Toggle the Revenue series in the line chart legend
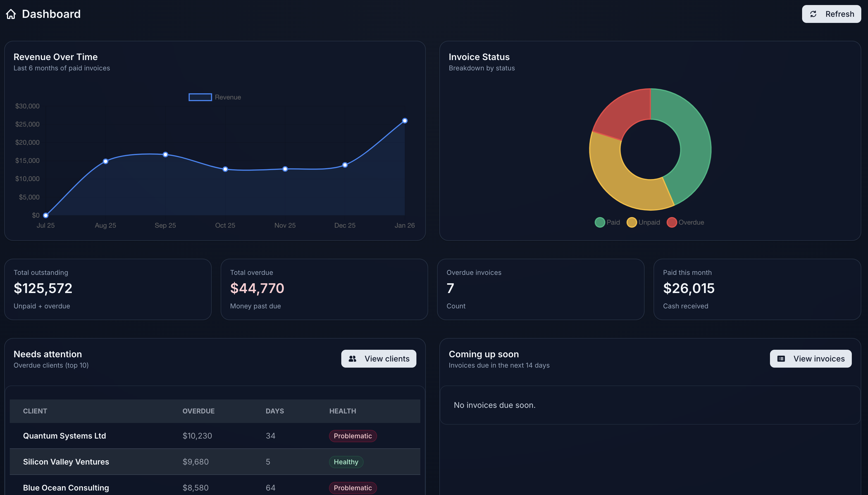The height and width of the screenshot is (495, 868). (x=214, y=97)
